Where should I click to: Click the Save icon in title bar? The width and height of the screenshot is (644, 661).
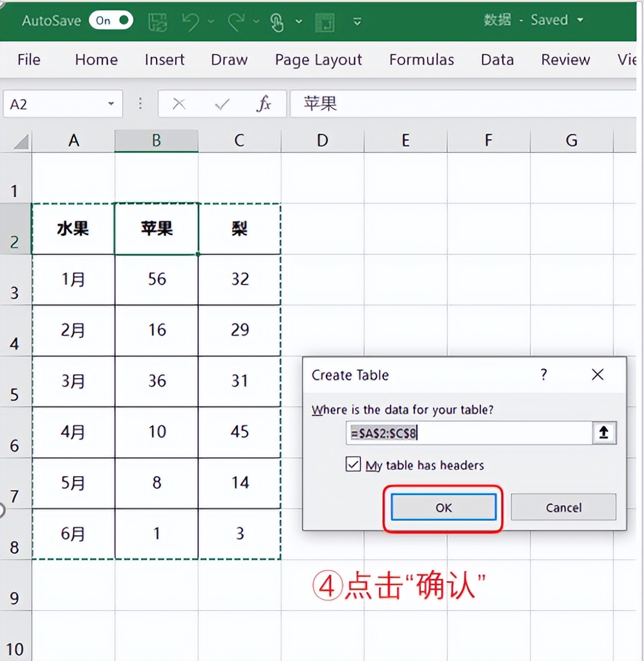(158, 21)
